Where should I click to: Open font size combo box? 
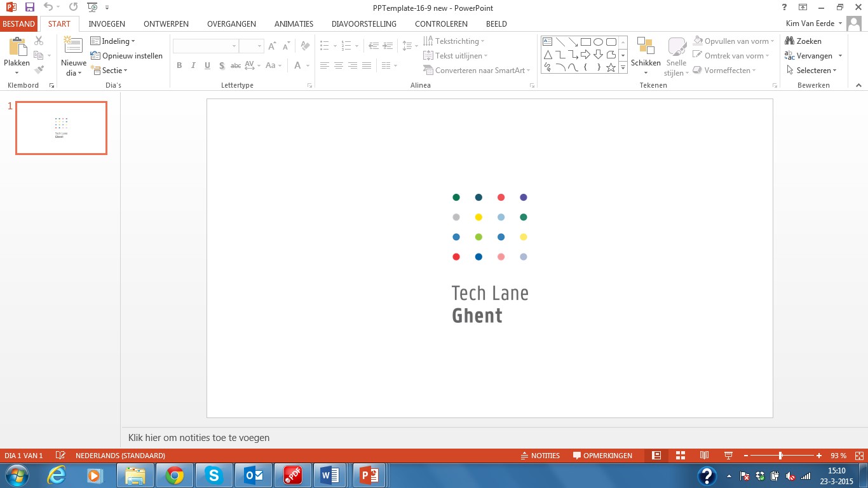coord(251,46)
